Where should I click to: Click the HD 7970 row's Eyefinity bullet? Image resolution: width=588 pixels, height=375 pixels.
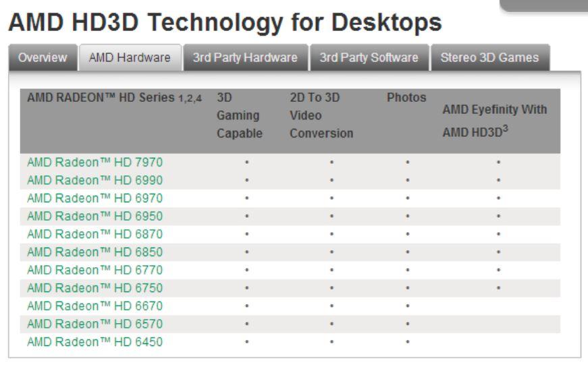[x=498, y=163]
